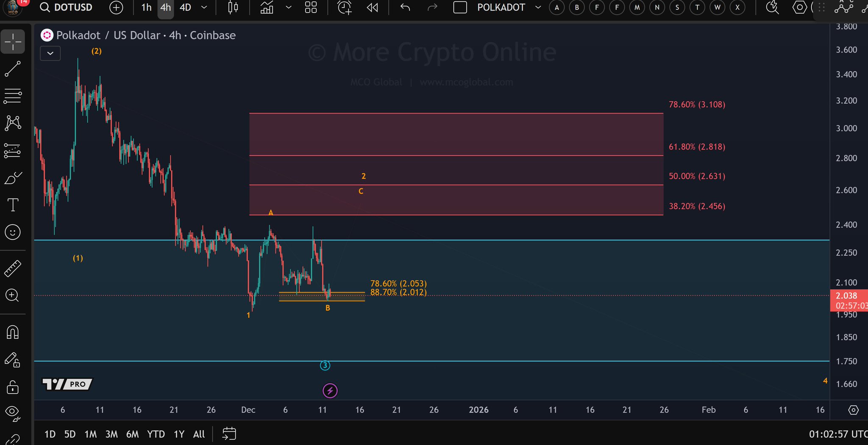The image size is (868, 445).
Task: Select the B quick-access circle button
Action: point(577,8)
